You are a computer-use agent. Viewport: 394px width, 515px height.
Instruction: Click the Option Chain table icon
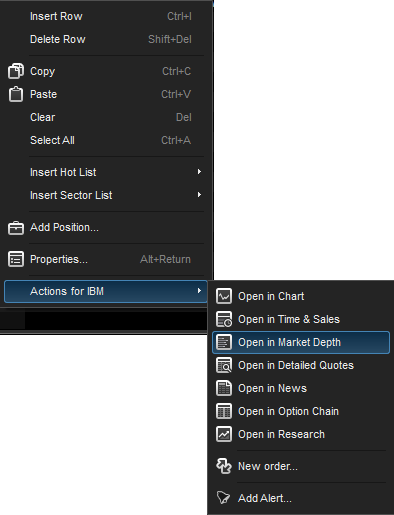[x=224, y=411]
